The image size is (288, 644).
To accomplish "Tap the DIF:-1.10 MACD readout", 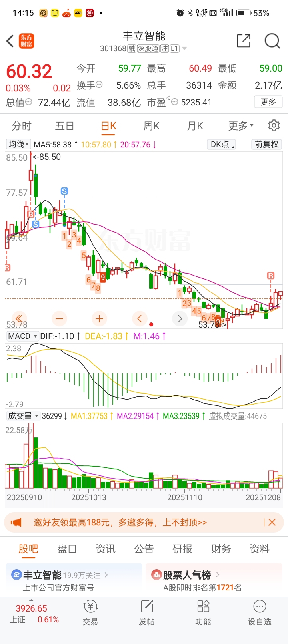I will pyautogui.click(x=60, y=336).
